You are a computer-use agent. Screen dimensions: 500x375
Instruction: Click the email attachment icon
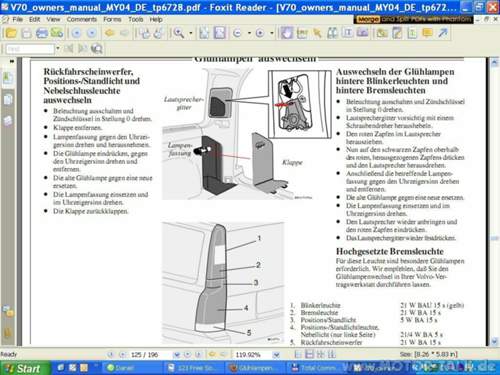(x=57, y=33)
